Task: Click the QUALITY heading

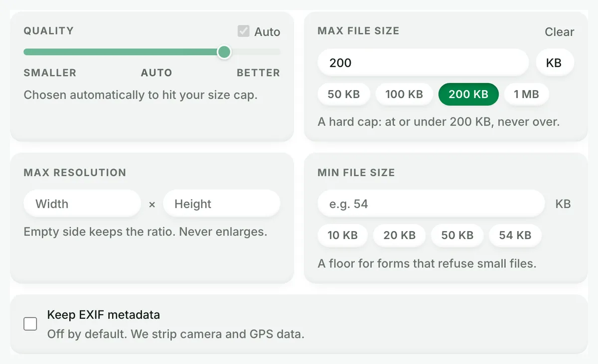Action: click(x=49, y=31)
